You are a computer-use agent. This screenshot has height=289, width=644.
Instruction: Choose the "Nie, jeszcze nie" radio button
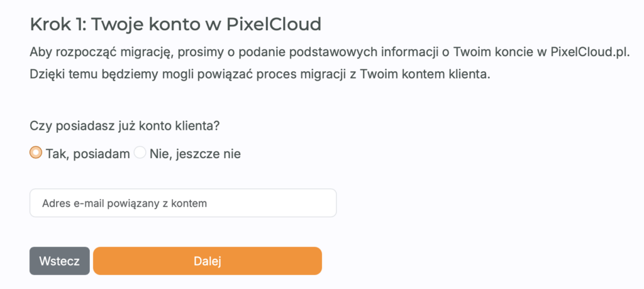pos(140,153)
